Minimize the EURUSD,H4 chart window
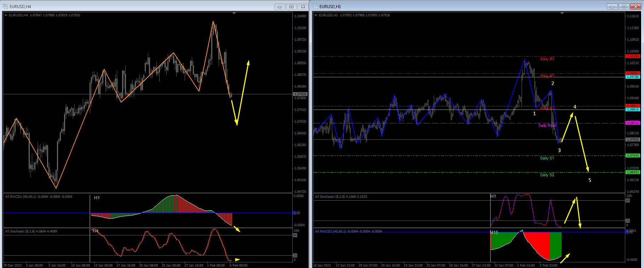The height and width of the screenshot is (268, 644). (x=280, y=6)
